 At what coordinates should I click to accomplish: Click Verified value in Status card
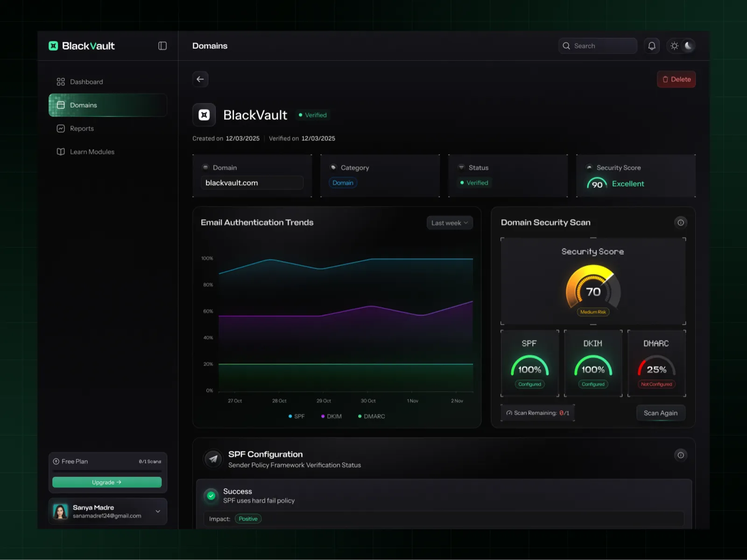[474, 183]
